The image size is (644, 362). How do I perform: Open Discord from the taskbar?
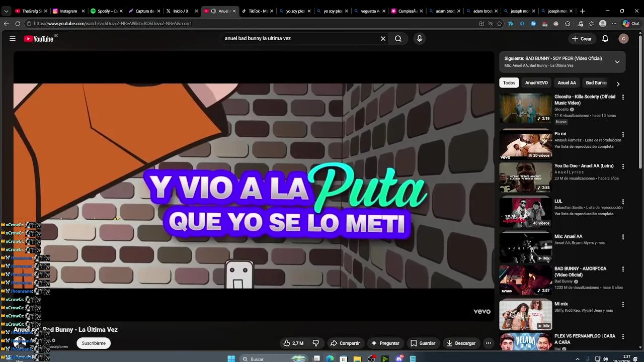[399, 358]
